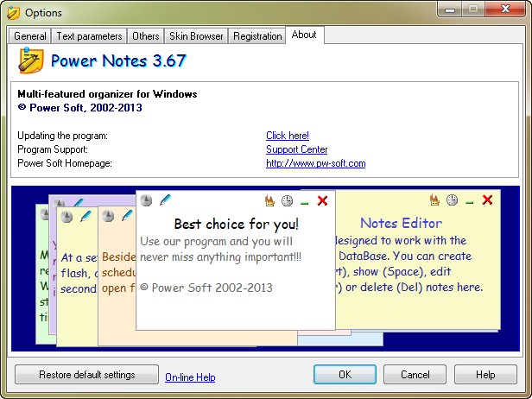Viewport: 532px width, 399px height.
Task: Minimize the Notes Editor note
Action: click(x=469, y=202)
